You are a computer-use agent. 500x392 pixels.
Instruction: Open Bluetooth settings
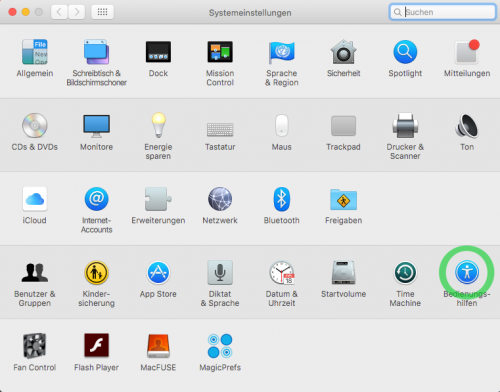coord(282,199)
